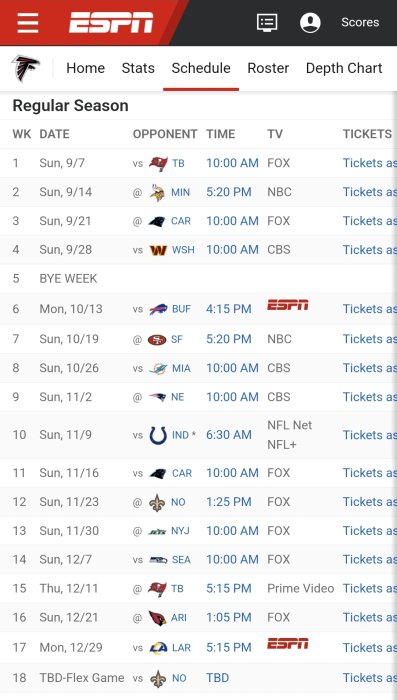397x700 pixels.
Task: Open the watch/listings icon in header
Action: [267, 22]
